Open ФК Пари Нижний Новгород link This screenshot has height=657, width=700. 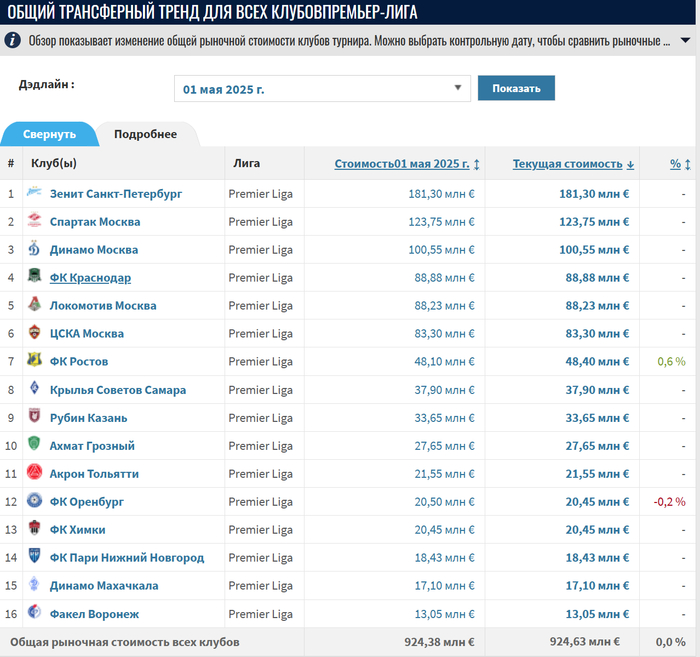point(127,558)
